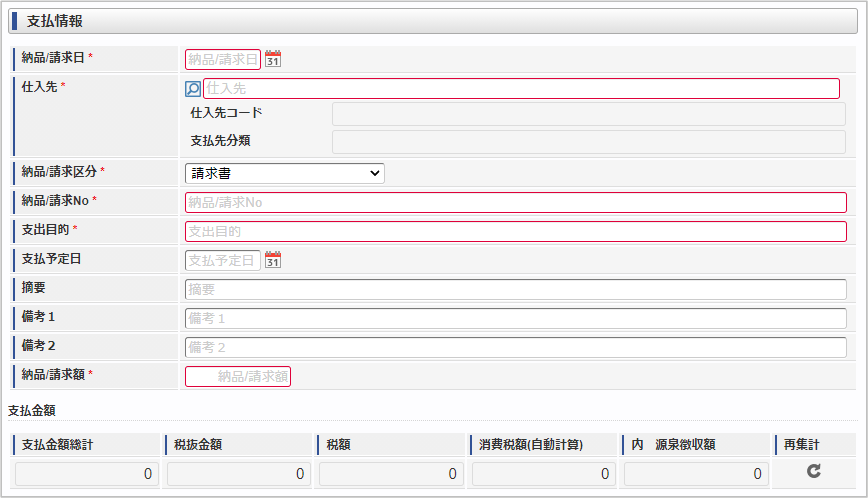Click the 支払金額総計 value box
868x498 pixels.
86,474
